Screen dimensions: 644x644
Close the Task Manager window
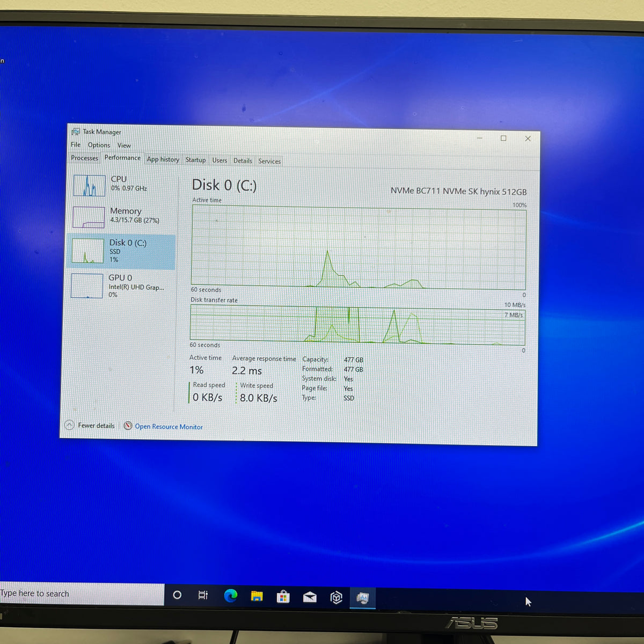tap(528, 138)
